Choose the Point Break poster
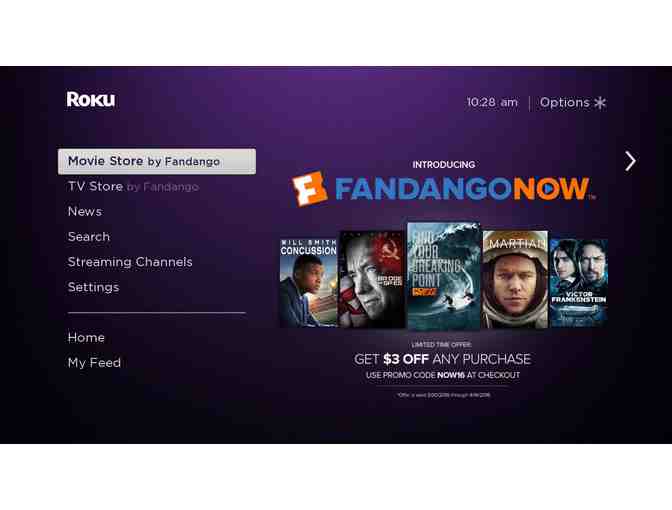672x510 pixels. coord(444,276)
